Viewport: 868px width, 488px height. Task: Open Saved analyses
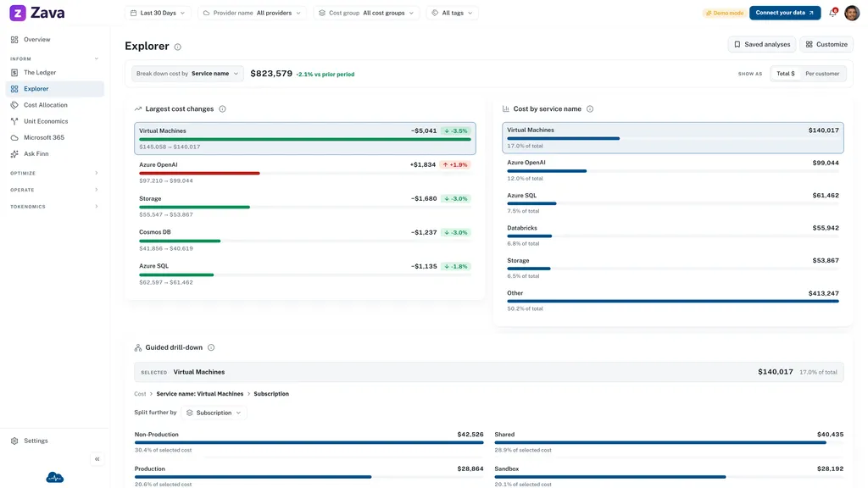pos(762,44)
